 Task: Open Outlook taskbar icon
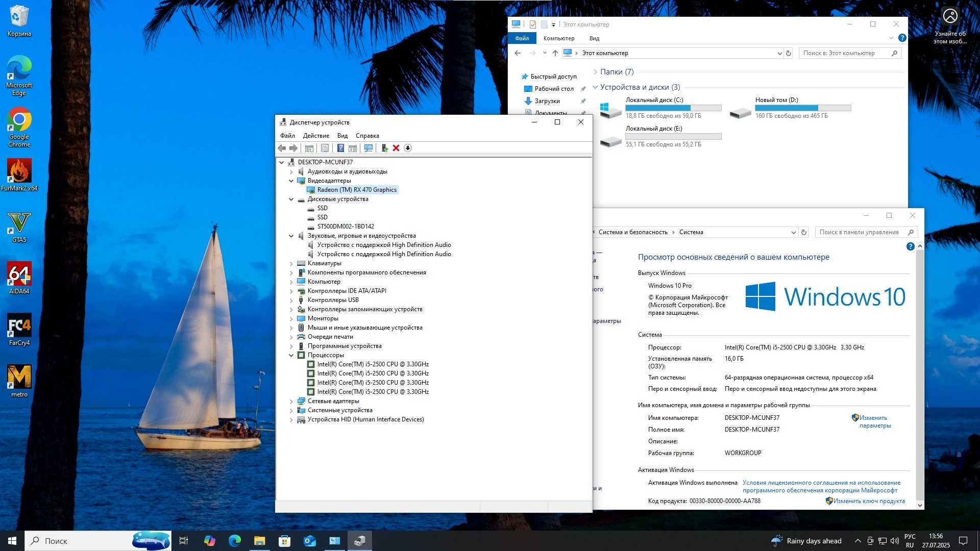coord(310,541)
